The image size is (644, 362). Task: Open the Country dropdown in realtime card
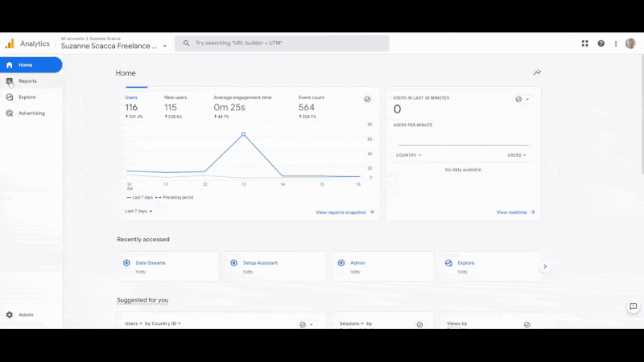408,155
